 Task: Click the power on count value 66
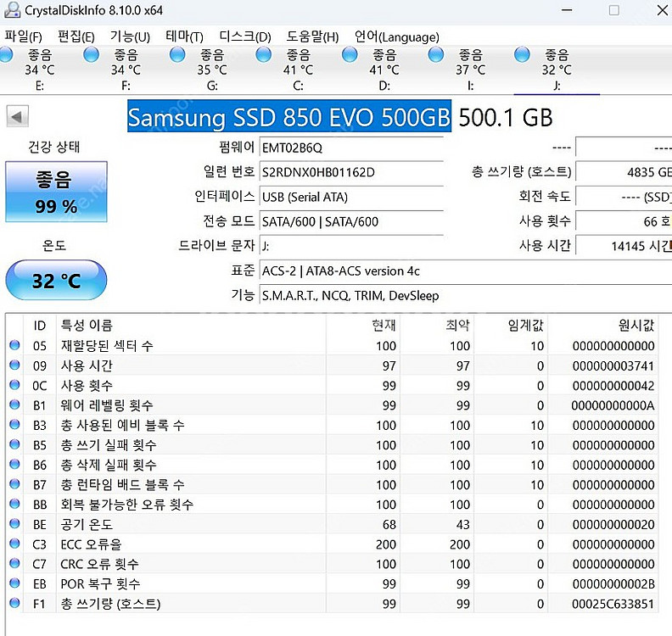click(624, 221)
